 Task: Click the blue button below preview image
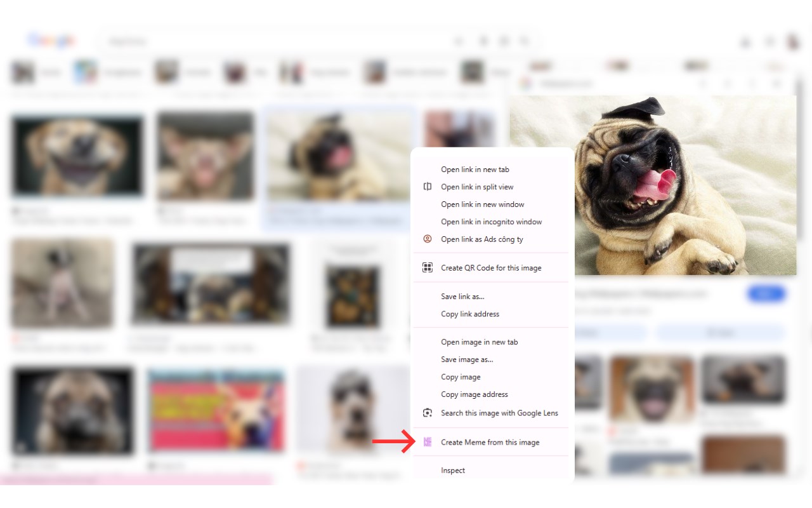pos(766,294)
